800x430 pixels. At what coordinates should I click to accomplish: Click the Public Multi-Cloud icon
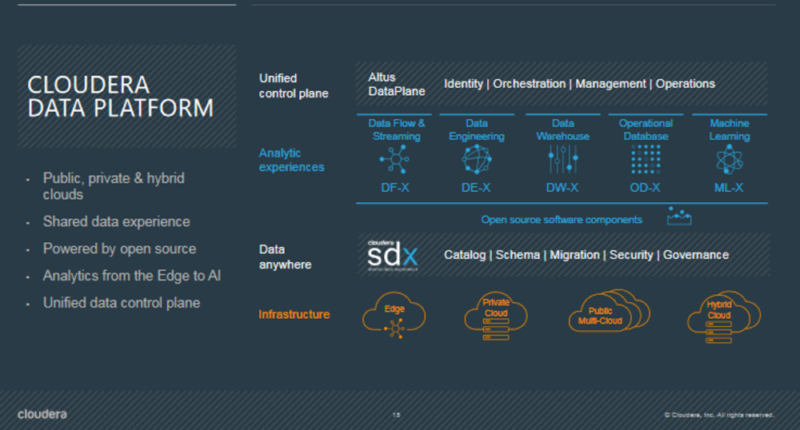point(609,311)
